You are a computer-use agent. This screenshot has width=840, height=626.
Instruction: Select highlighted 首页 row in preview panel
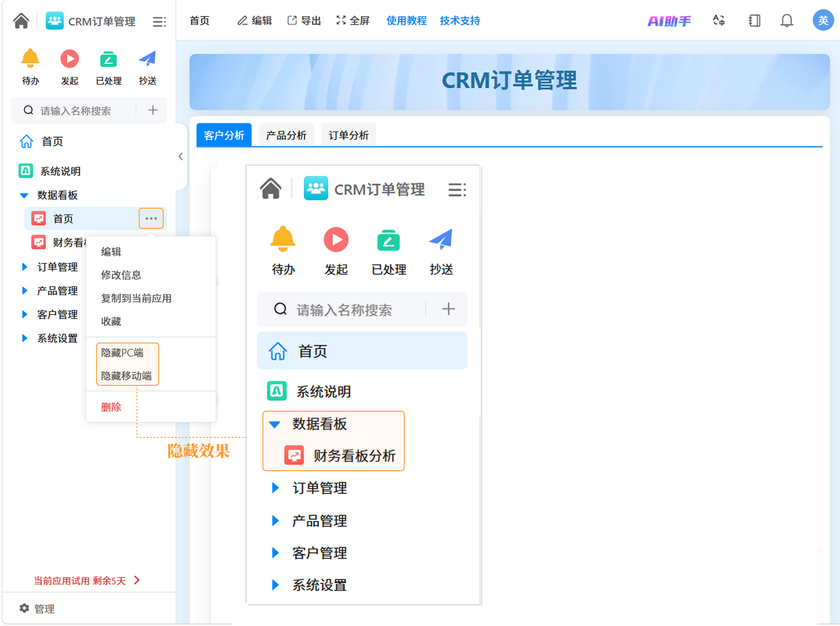(x=362, y=351)
